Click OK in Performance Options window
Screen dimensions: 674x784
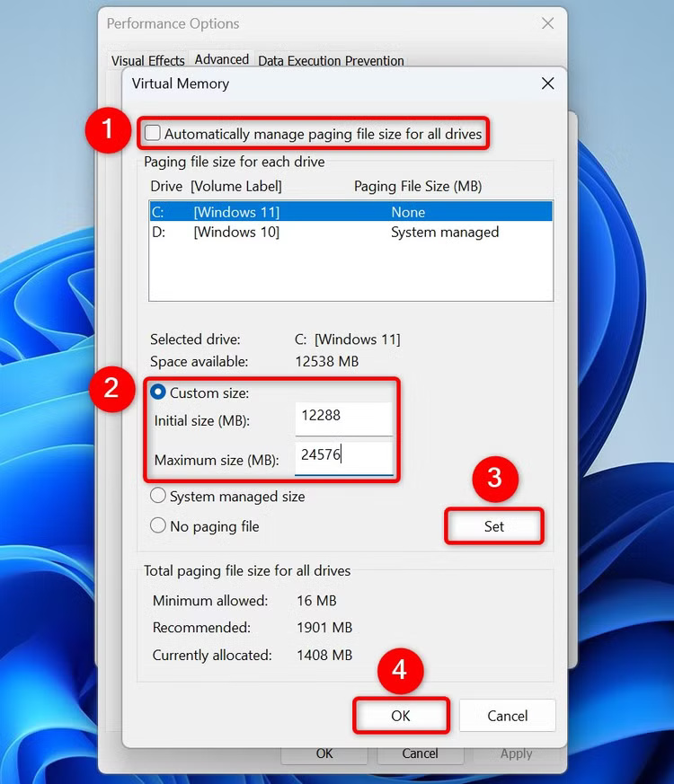pos(324,754)
